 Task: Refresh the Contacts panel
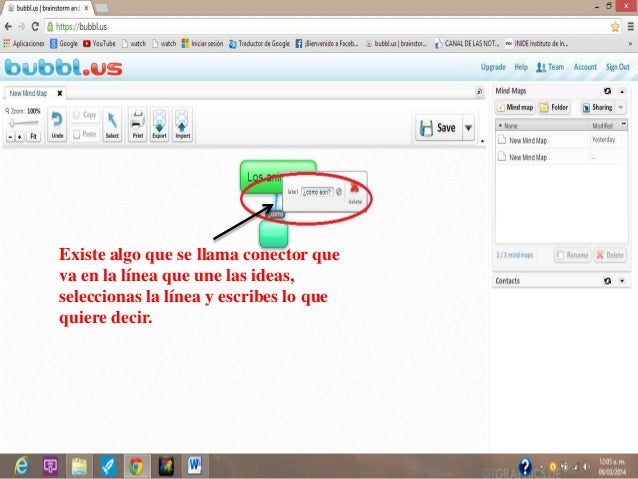607,281
